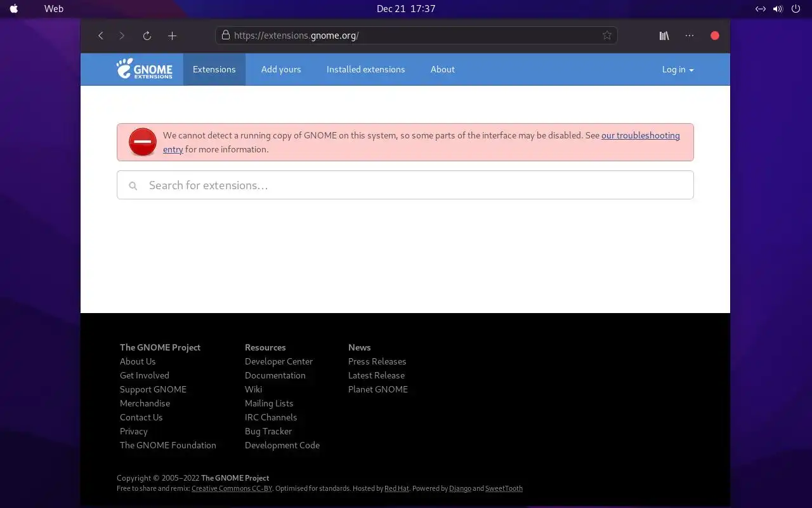The image size is (812, 508).
Task: Open the Bug Tracker link
Action: pos(268,431)
